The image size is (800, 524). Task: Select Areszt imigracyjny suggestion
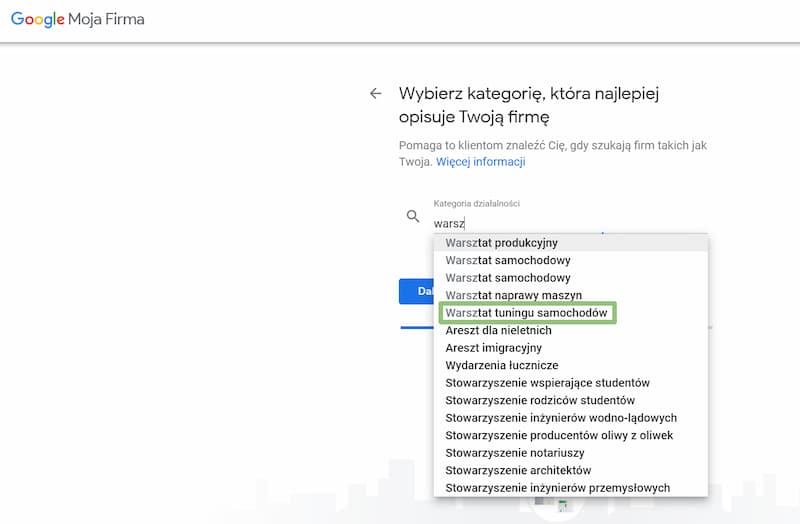570,348
